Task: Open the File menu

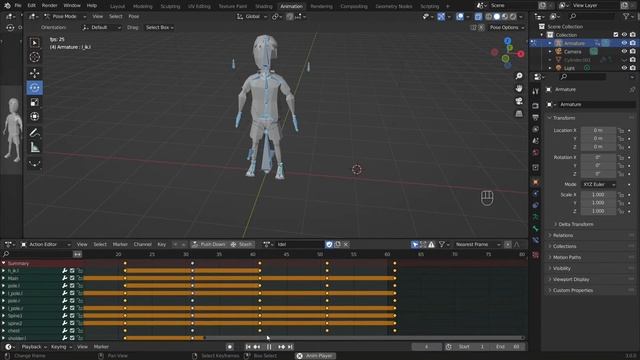Action: [x=18, y=6]
